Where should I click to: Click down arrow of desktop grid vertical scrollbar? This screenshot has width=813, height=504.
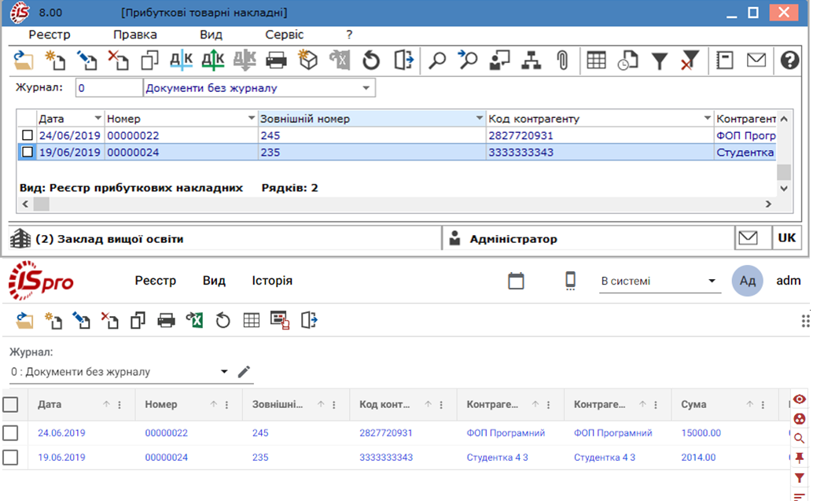tap(784, 189)
